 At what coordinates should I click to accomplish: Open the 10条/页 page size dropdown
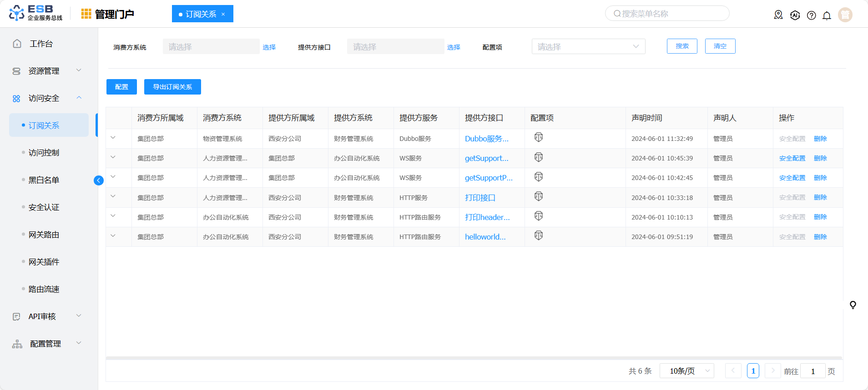coord(686,371)
